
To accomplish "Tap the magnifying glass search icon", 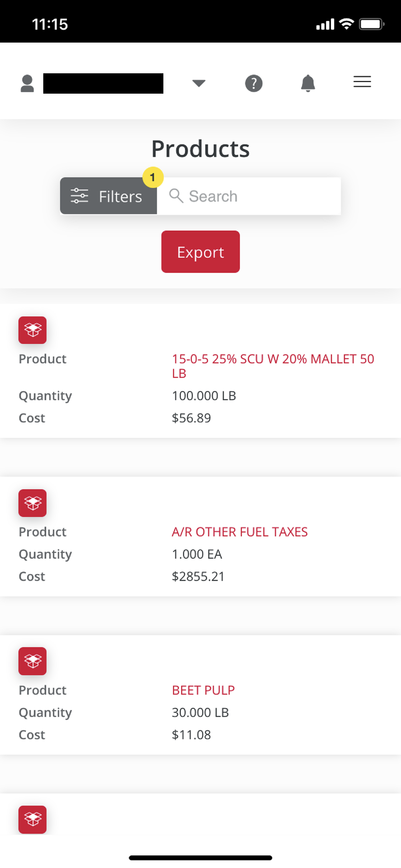I will point(176,196).
